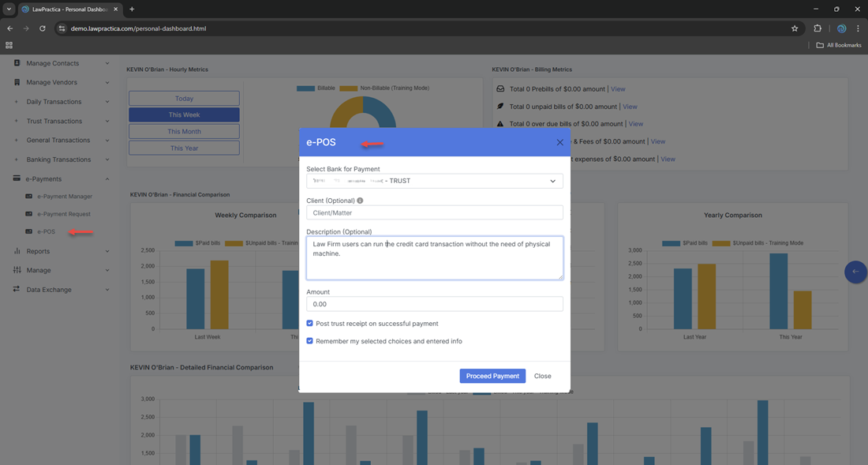Open e-Payment Request in sidebar
The width and height of the screenshot is (868, 465).
63,214
